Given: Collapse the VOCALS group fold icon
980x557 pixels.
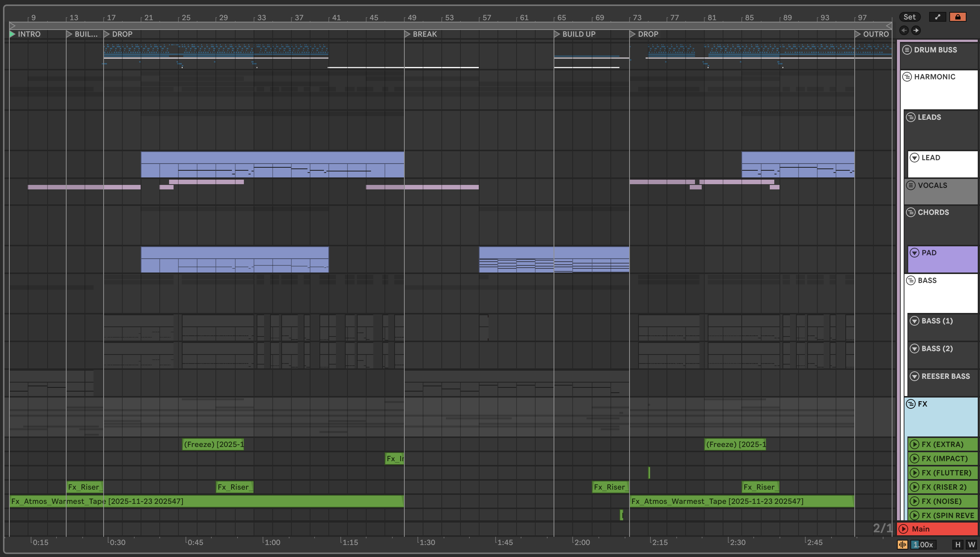Looking at the screenshot, I should point(911,185).
